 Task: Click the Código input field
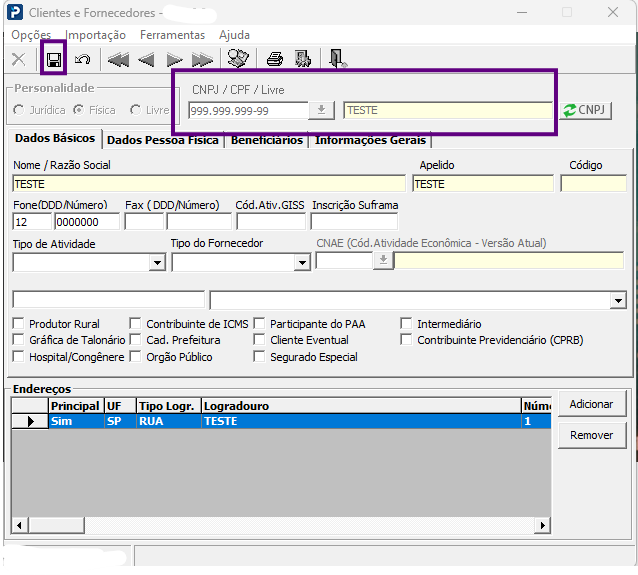click(x=593, y=184)
